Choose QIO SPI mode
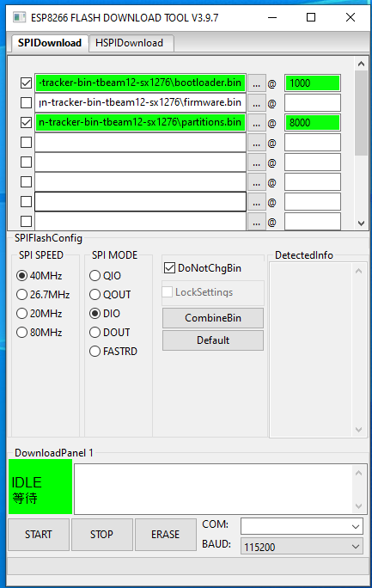The width and height of the screenshot is (372, 588). coord(95,276)
